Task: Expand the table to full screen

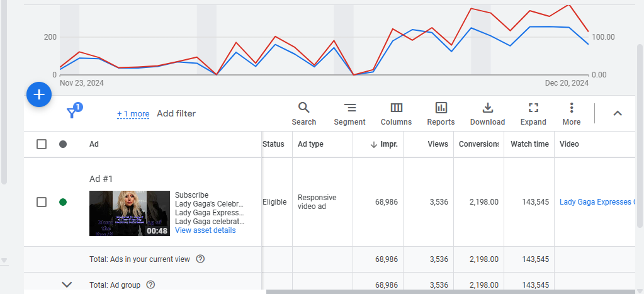Action: [x=533, y=114]
